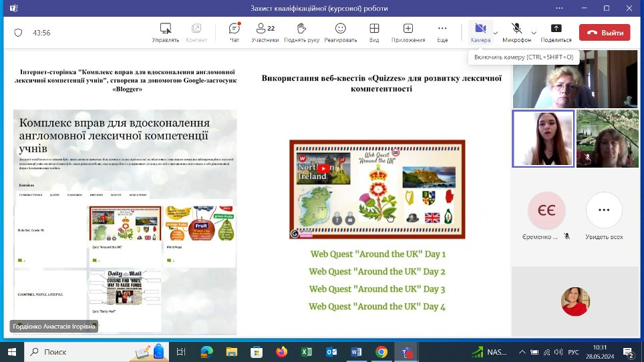Screen dimensions: 644x362
Task: Open Microsoft Edge from the taskbar
Action: point(206,352)
